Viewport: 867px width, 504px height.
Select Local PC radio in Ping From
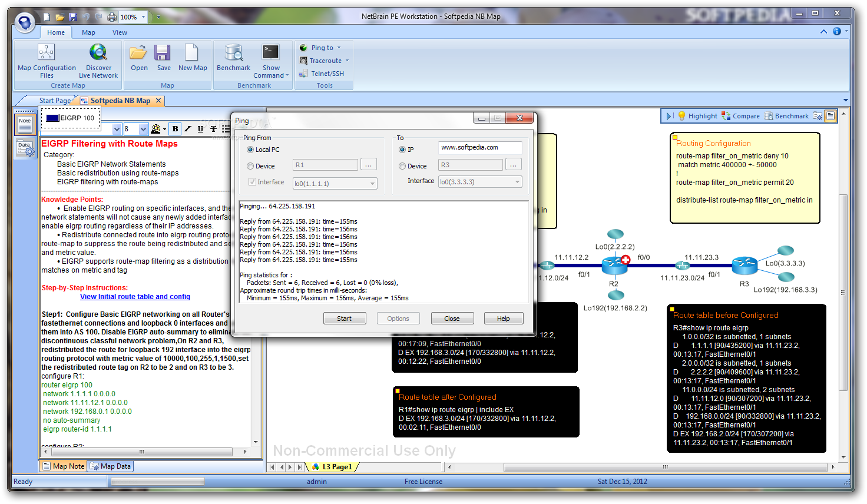coord(250,150)
